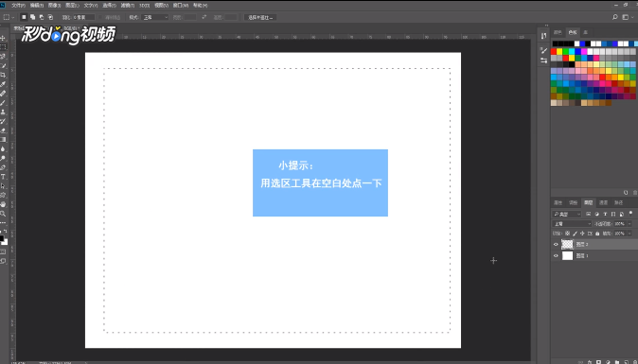Select the Healing Brush tool
The image size is (638, 364).
coord(3,94)
